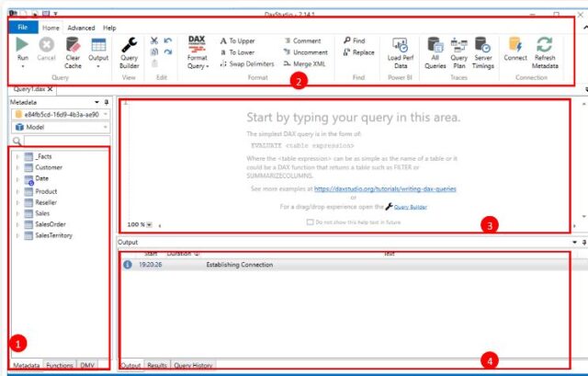Open the Output options icon
The width and height of the screenshot is (588, 376).
98,45
